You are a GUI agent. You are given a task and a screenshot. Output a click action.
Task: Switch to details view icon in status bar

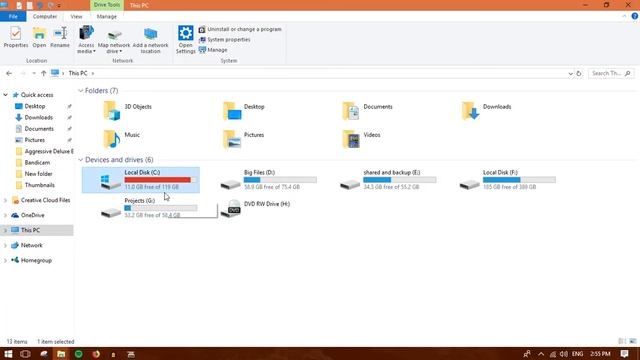622,341
